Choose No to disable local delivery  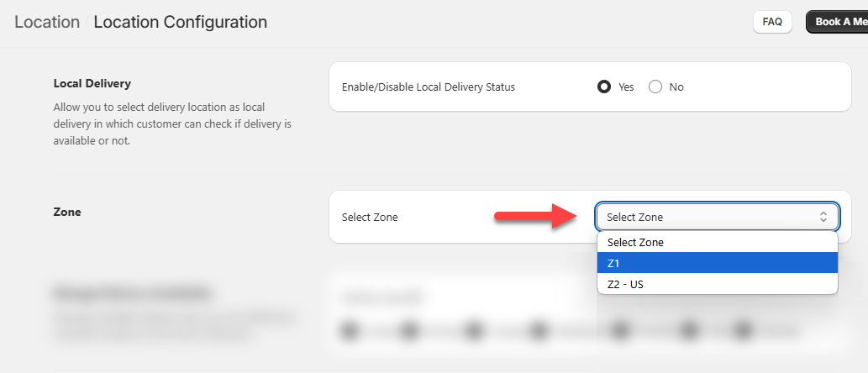click(655, 87)
